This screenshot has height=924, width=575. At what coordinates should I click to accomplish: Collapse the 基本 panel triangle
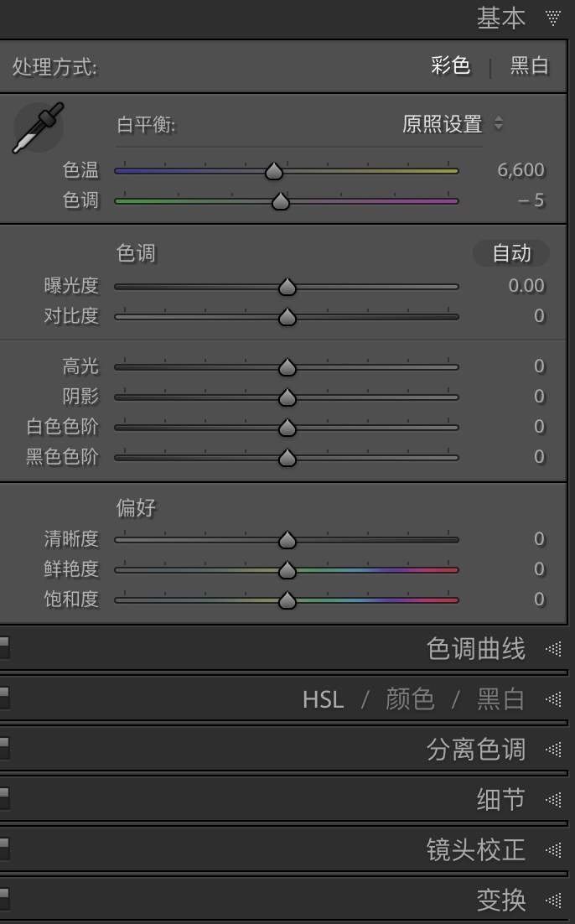tap(552, 18)
